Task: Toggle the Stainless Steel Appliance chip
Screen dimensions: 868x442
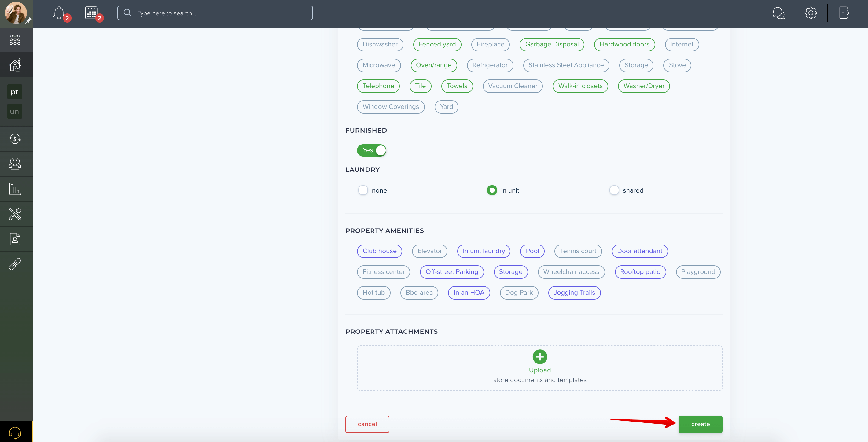Action: [x=566, y=65]
